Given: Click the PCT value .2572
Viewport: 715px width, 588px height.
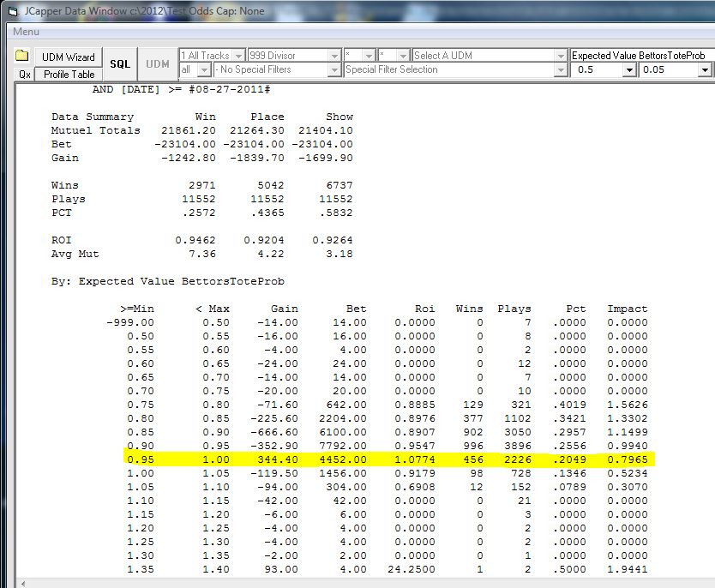Looking at the screenshot, I should (x=199, y=213).
